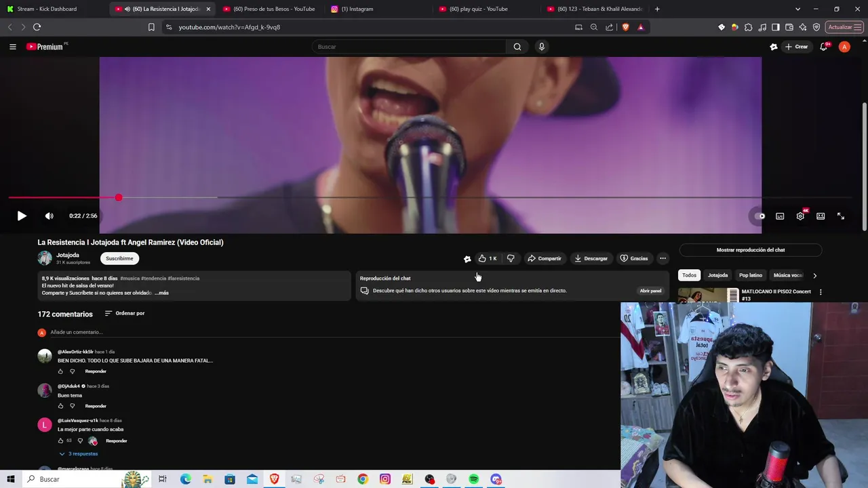Open Jotajoda channel avatar
The image size is (868, 488).
tap(45, 258)
